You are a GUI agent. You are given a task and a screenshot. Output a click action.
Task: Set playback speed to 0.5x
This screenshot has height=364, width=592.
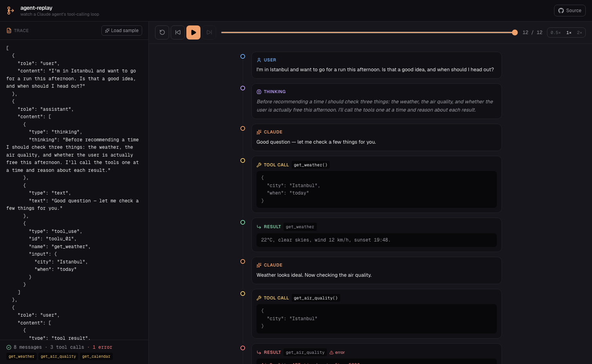tap(556, 32)
